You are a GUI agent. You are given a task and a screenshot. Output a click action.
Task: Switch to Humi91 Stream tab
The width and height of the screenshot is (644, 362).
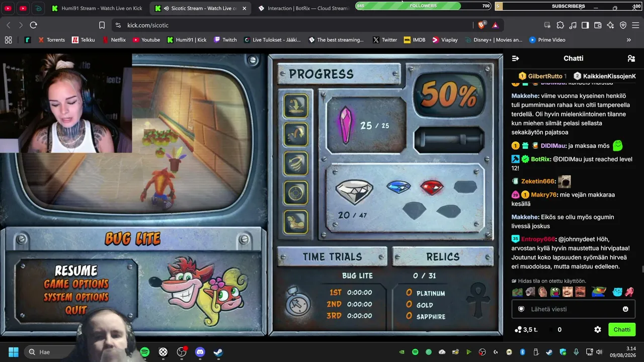click(x=98, y=8)
